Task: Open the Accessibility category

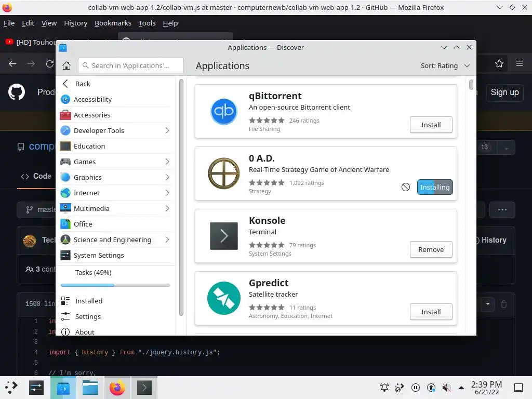Action: [115, 99]
